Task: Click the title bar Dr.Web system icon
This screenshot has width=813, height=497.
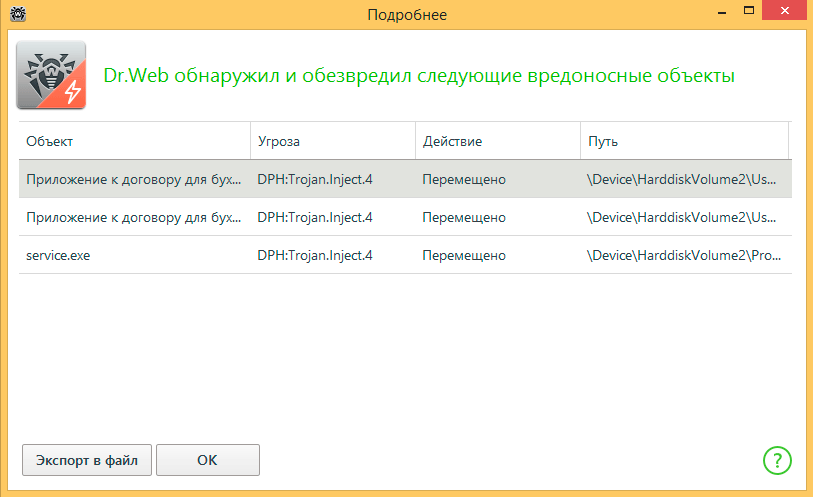Action: [17, 14]
